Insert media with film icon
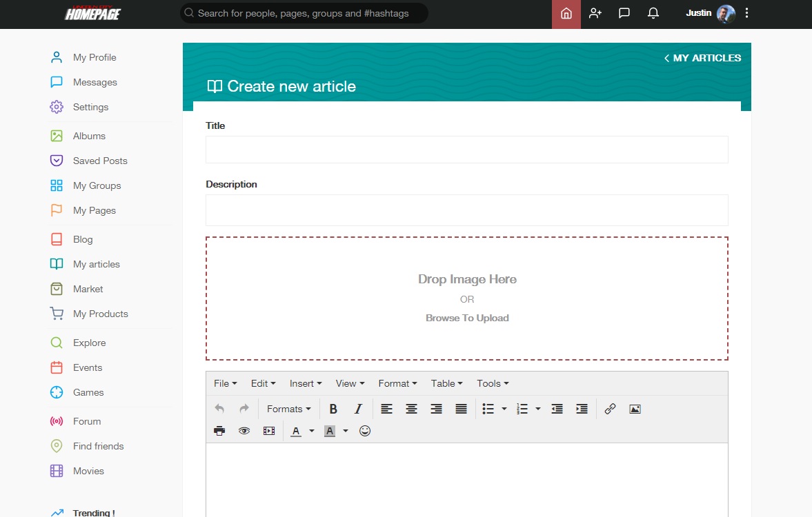Viewport: 812px width, 517px height. pyautogui.click(x=269, y=431)
